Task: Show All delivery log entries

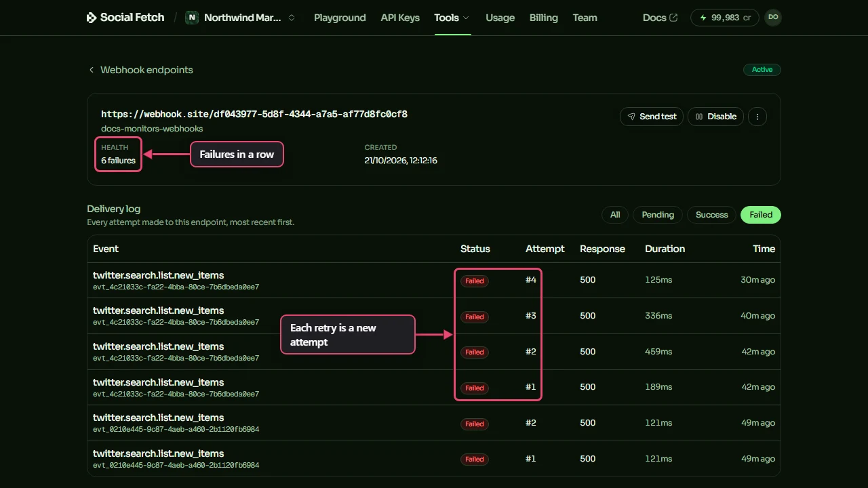Action: pyautogui.click(x=615, y=215)
